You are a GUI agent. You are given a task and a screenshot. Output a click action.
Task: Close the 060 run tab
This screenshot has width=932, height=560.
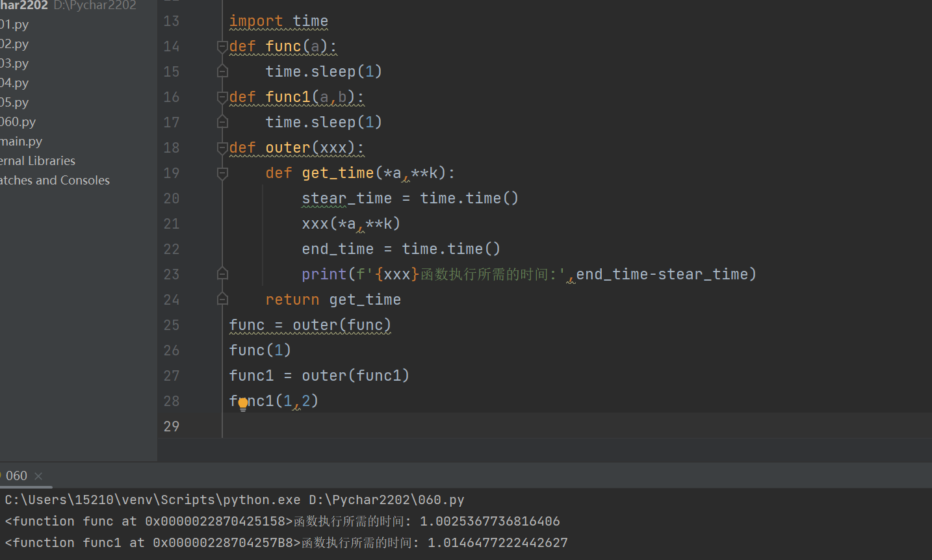click(38, 476)
